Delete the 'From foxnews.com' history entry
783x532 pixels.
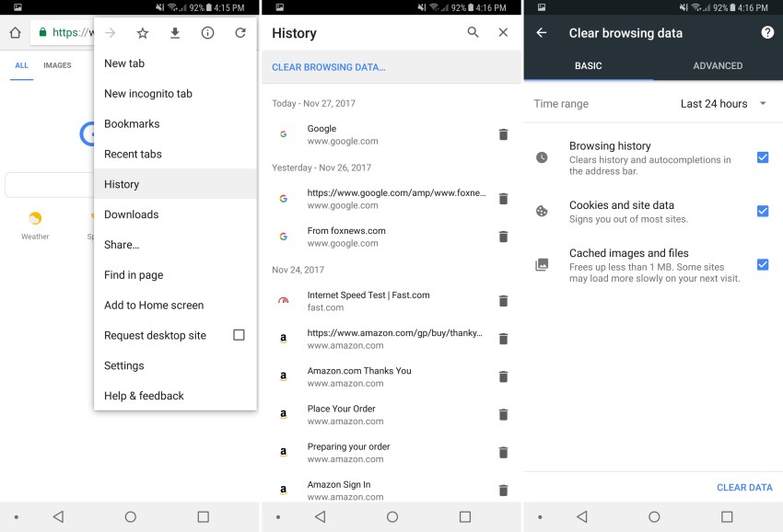pyautogui.click(x=503, y=237)
